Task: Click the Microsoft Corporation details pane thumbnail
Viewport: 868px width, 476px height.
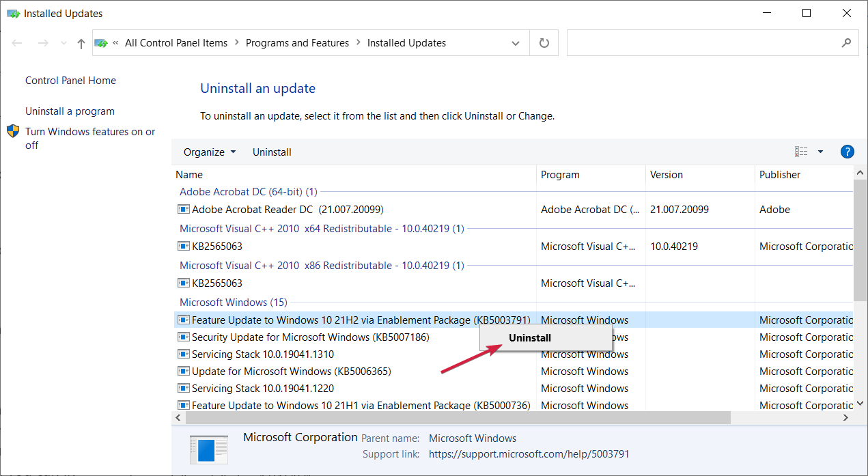Action: [x=208, y=449]
